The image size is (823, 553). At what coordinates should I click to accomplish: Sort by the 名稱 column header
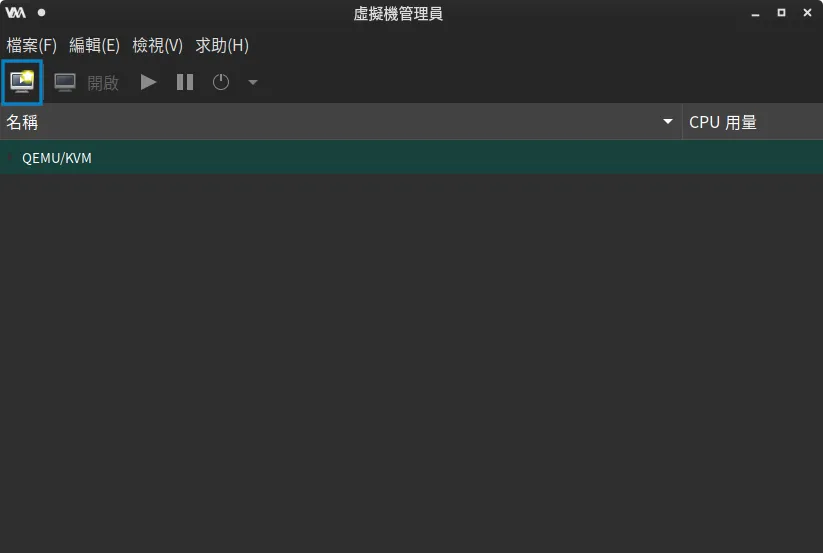(x=300, y=122)
